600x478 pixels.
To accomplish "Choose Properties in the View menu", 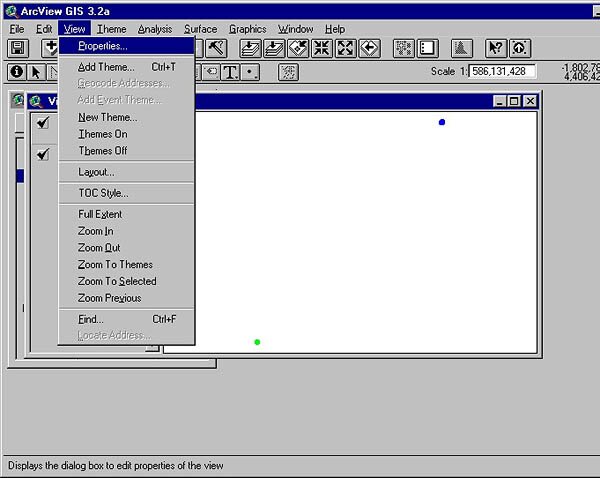I will pos(127,46).
